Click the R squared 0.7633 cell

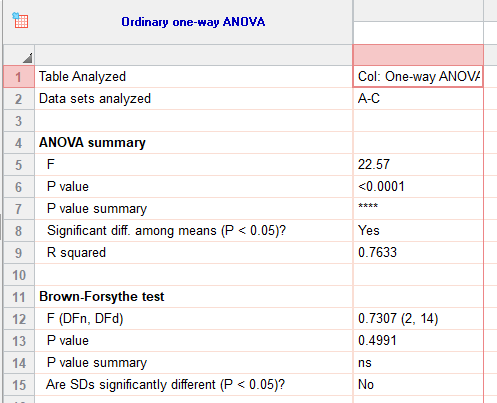[x=418, y=253]
